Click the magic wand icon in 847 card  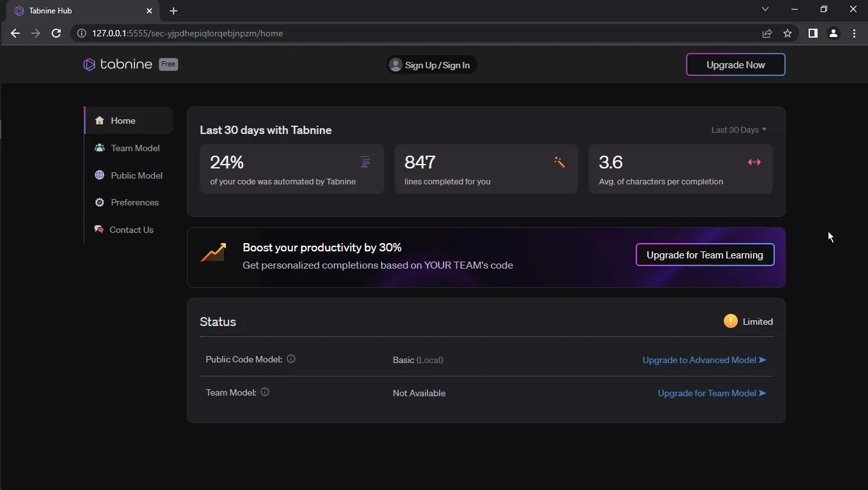click(x=560, y=162)
